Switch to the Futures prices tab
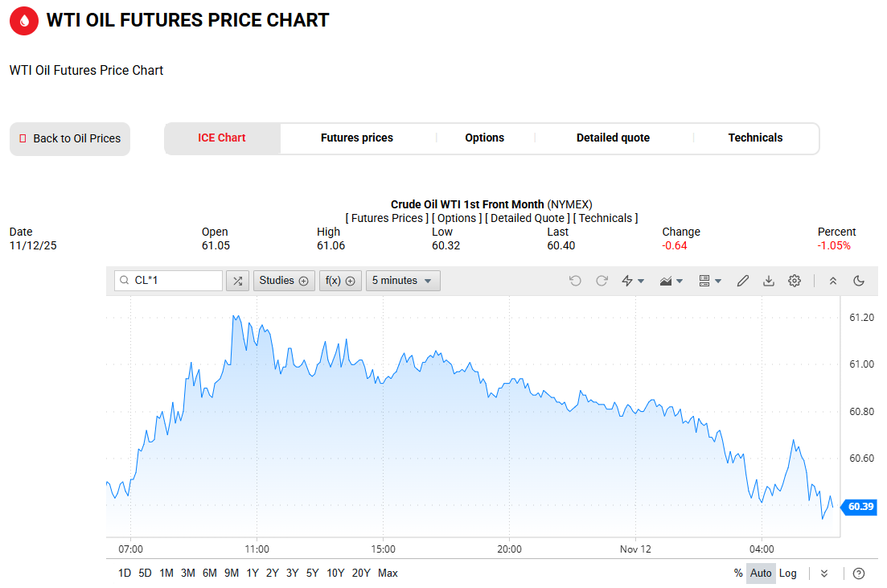Image resolution: width=887 pixels, height=588 pixels. click(357, 138)
